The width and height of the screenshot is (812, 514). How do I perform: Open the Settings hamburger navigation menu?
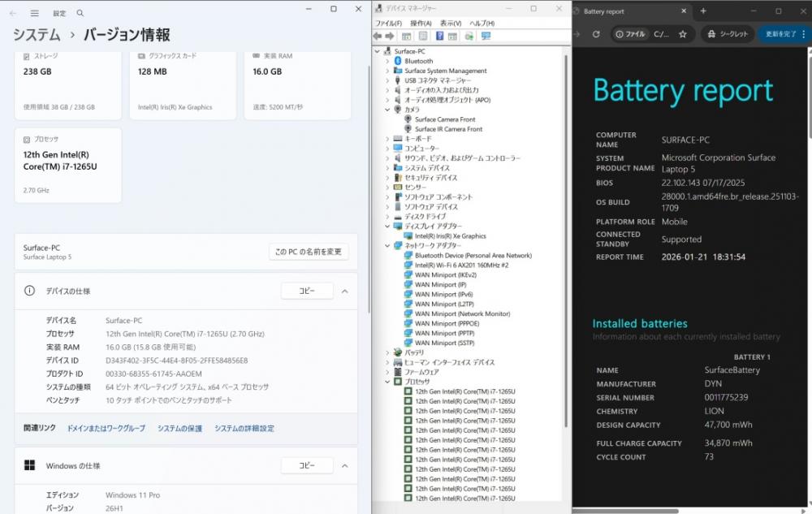34,13
